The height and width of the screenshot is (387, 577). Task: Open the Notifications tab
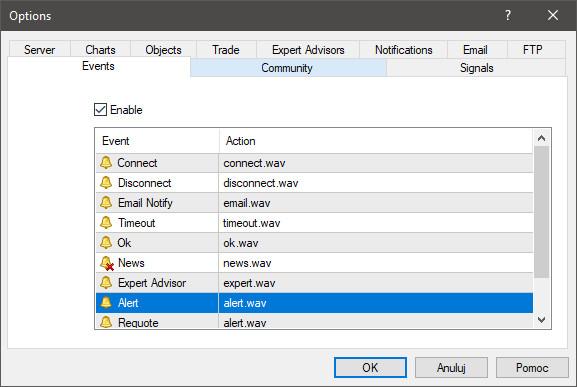click(x=404, y=50)
